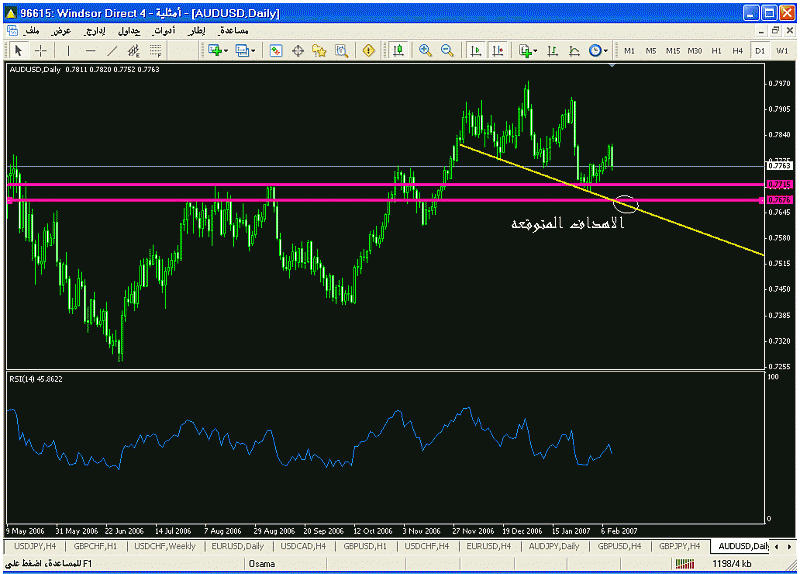Toggle the Chart Shift button
Screen dimensions: 800x574
(x=497, y=50)
